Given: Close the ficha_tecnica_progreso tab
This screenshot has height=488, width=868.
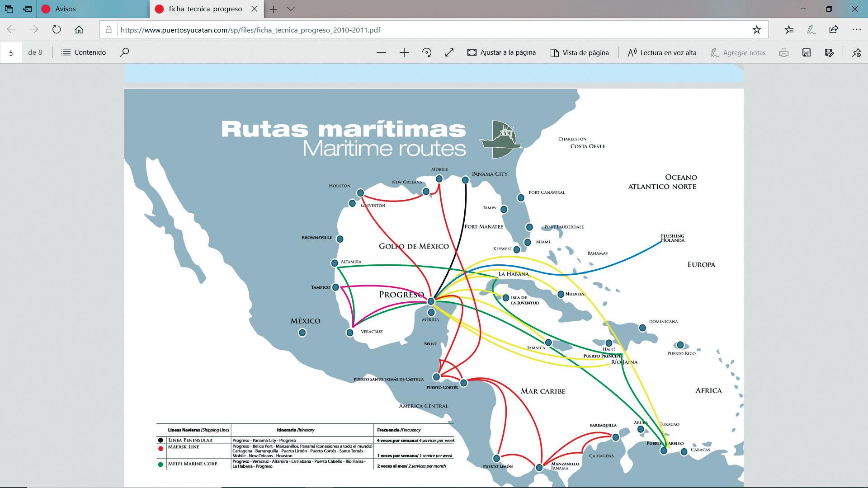Looking at the screenshot, I should [x=254, y=9].
